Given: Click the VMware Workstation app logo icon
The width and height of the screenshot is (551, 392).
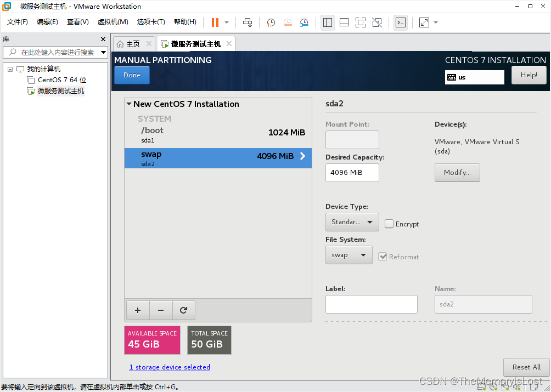Looking at the screenshot, I should coord(7,7).
